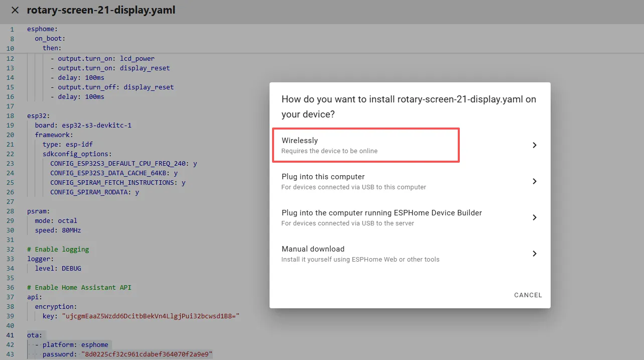The width and height of the screenshot is (644, 360).
Task: Click the OTA password value in the editor
Action: (147, 354)
